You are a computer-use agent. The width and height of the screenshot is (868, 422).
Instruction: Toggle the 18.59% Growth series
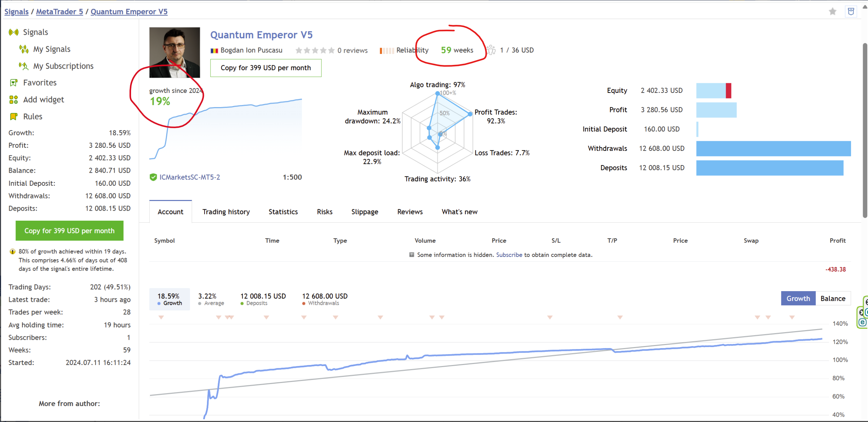point(169,299)
